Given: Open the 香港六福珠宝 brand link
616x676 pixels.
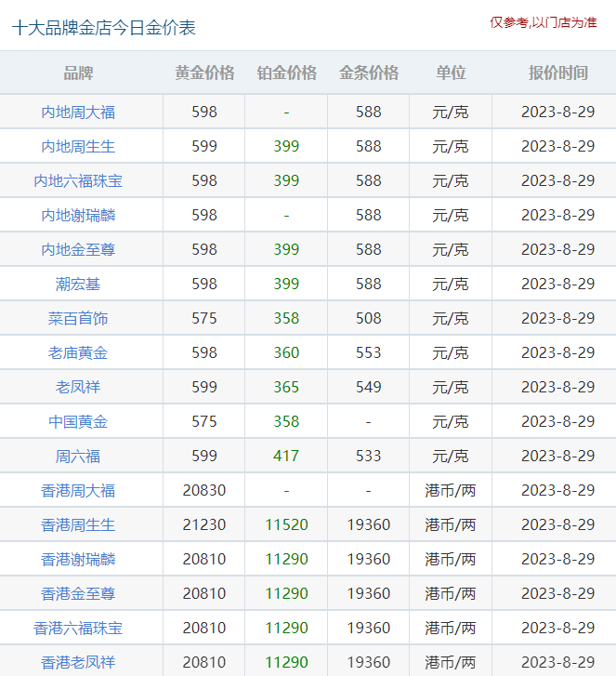Looking at the screenshot, I should point(78,629).
